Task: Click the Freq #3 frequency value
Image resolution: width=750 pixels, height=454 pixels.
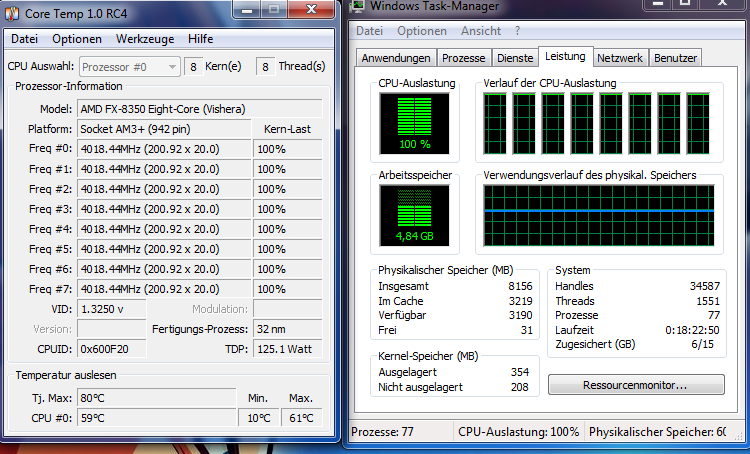Action: tap(164, 209)
